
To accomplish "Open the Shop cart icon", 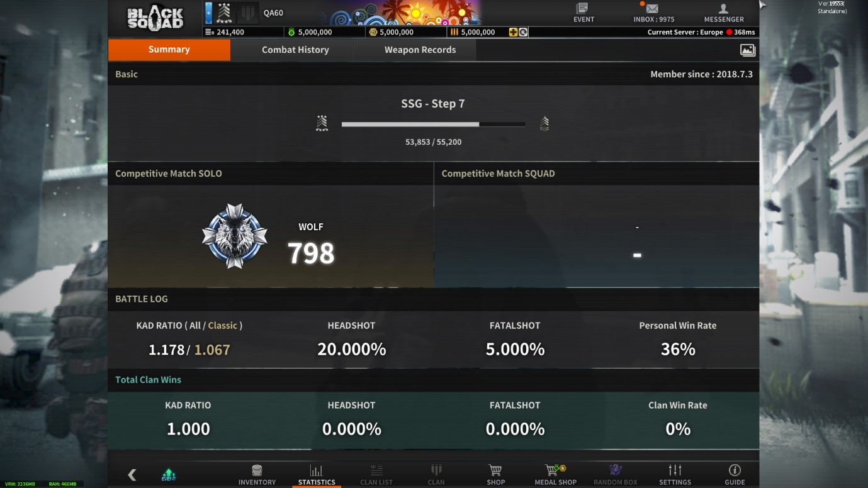I will tap(495, 470).
